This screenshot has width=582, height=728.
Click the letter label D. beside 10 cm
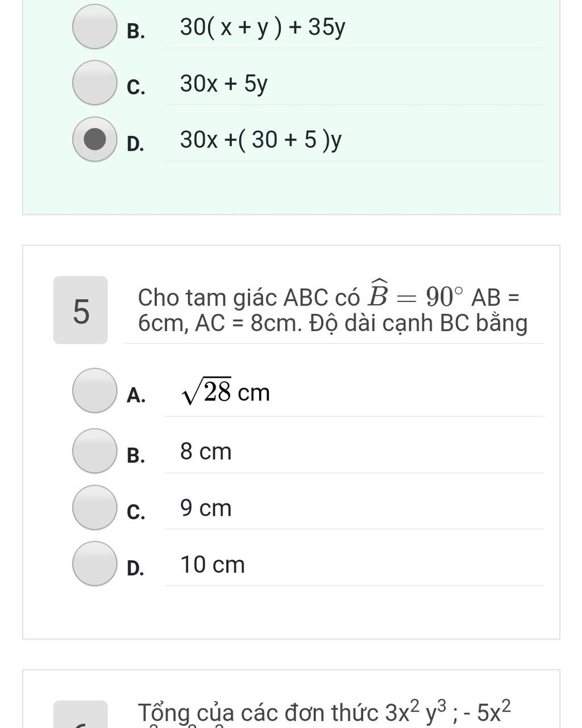(x=135, y=568)
